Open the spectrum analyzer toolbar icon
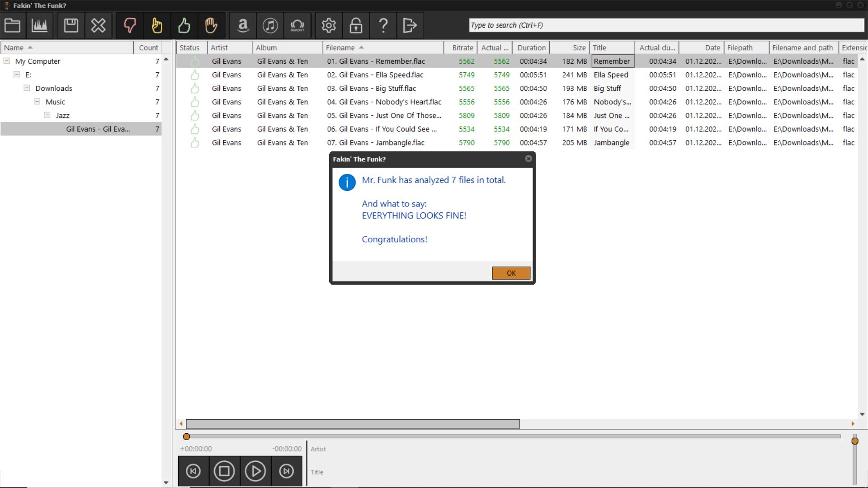Viewport: 868px width, 488px height. tap(39, 25)
